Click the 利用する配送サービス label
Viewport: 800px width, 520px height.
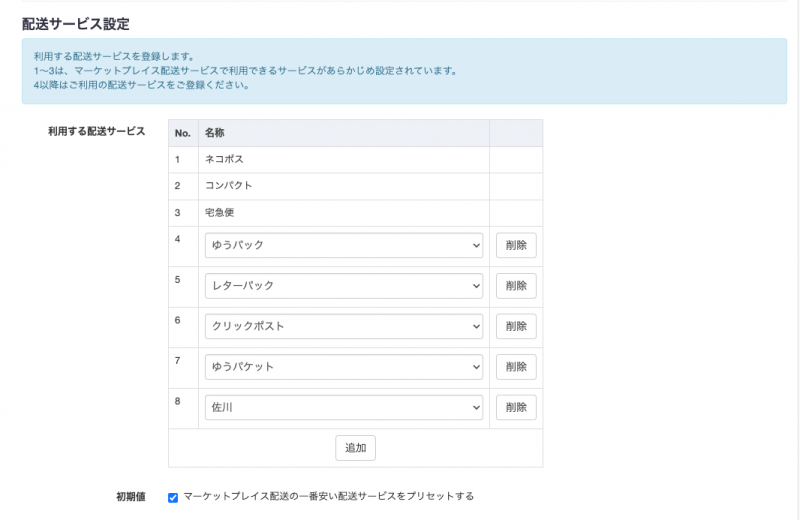(x=96, y=132)
